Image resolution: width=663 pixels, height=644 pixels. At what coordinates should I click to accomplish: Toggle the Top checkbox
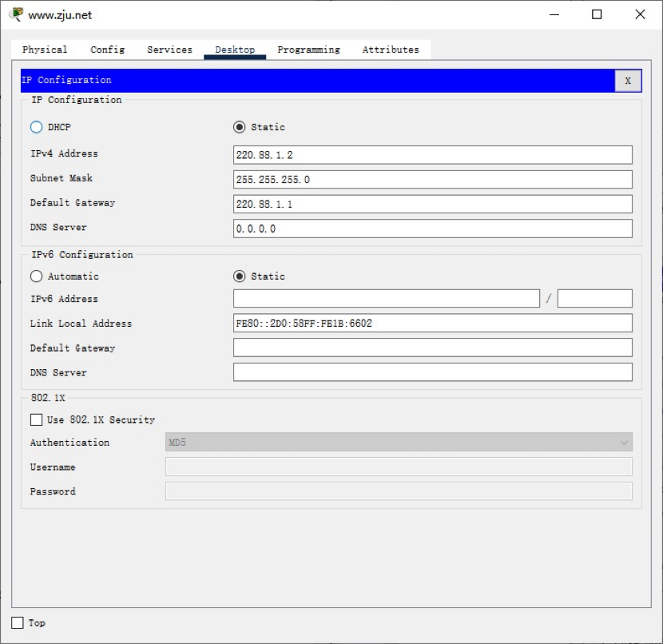tap(18, 622)
